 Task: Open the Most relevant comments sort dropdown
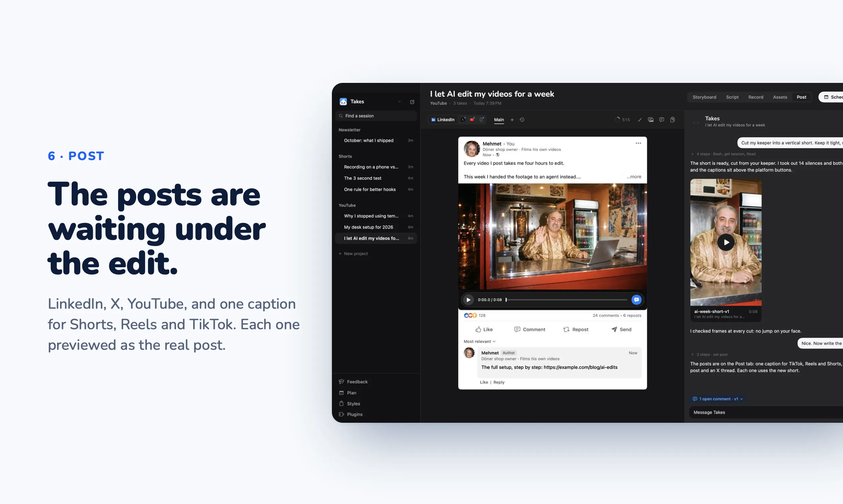[x=480, y=341]
